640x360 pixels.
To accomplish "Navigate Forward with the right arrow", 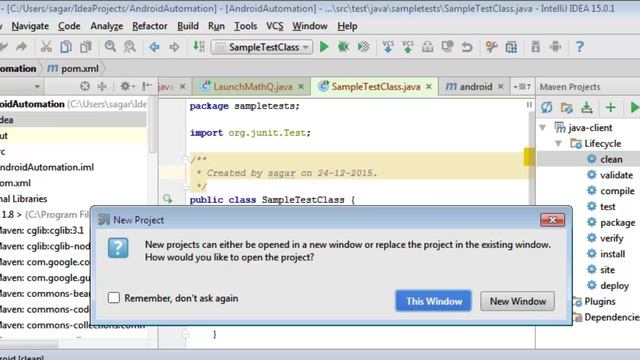I will pyautogui.click(x=174, y=47).
